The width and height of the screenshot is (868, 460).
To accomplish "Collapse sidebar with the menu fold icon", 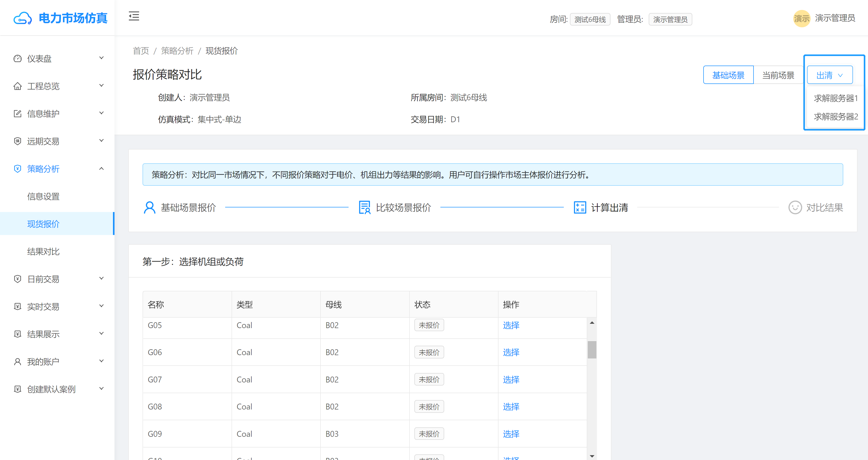I will pyautogui.click(x=134, y=16).
